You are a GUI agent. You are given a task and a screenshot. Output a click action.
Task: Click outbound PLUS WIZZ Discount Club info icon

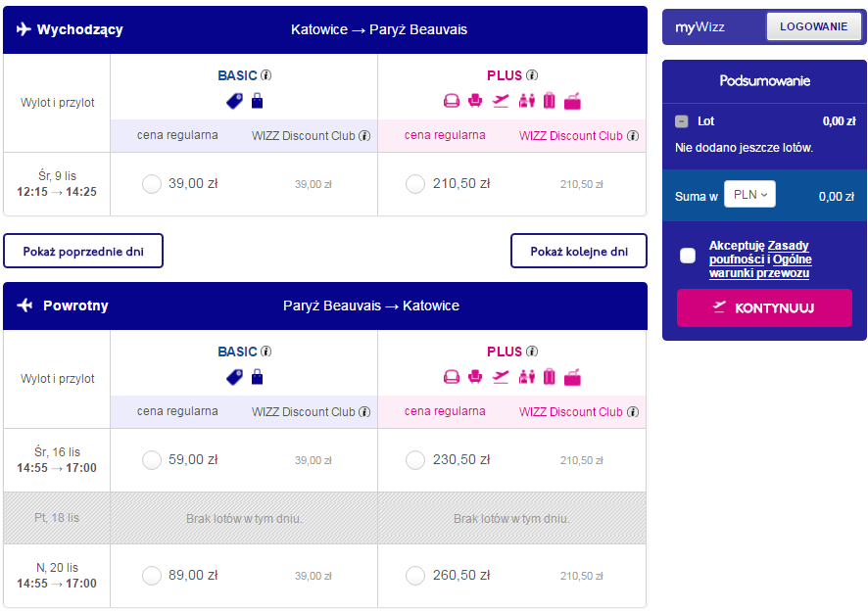(633, 135)
